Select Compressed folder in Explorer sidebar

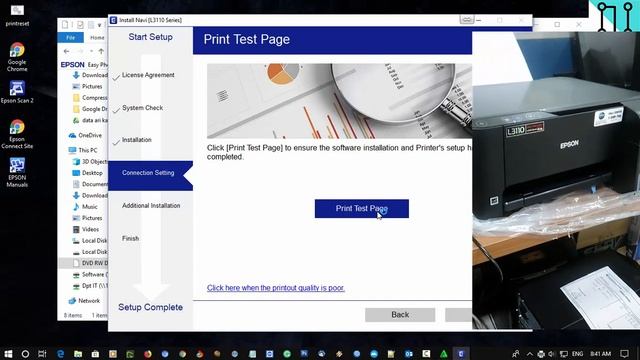(x=90, y=98)
